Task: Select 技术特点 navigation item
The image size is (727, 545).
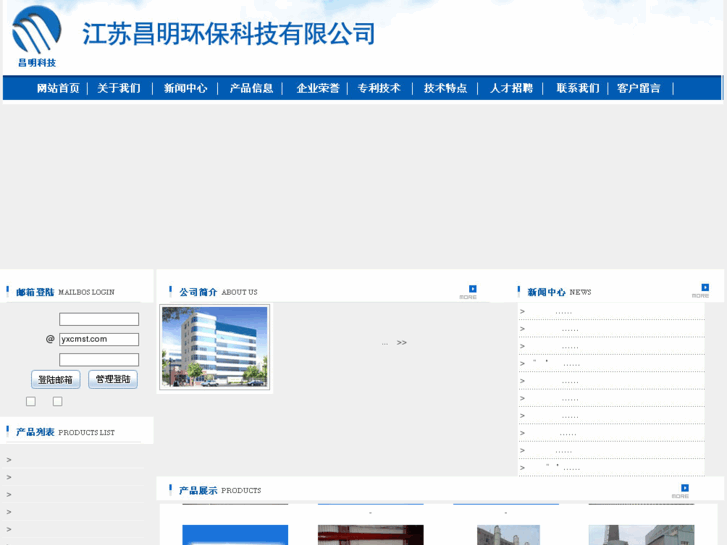Action: pyautogui.click(x=445, y=88)
